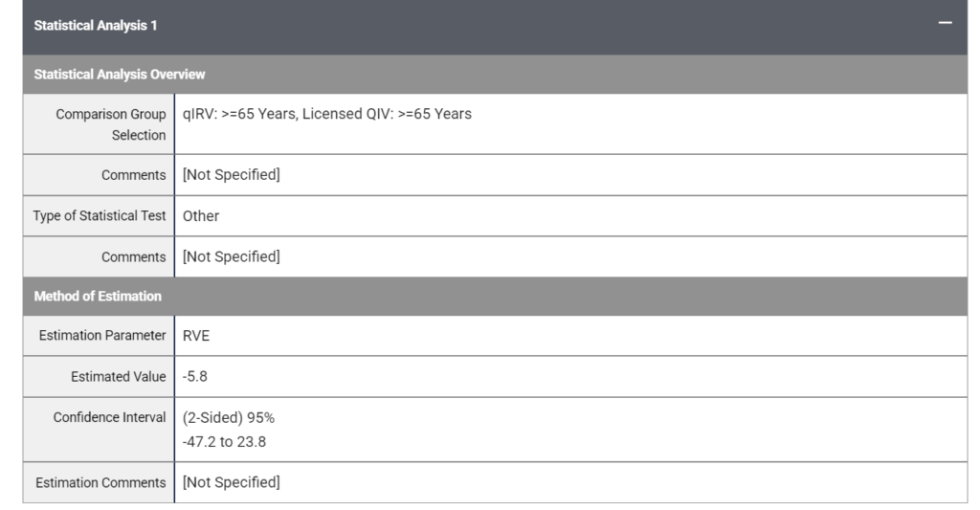
Task: Select Not Specified beneath the Other test value
Action: 231,255
